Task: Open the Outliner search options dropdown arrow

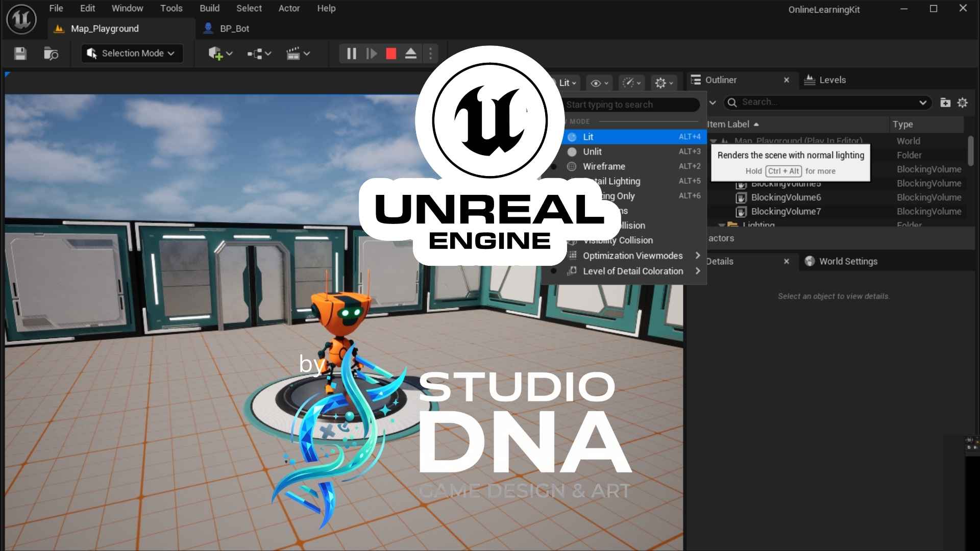Action: pyautogui.click(x=923, y=103)
